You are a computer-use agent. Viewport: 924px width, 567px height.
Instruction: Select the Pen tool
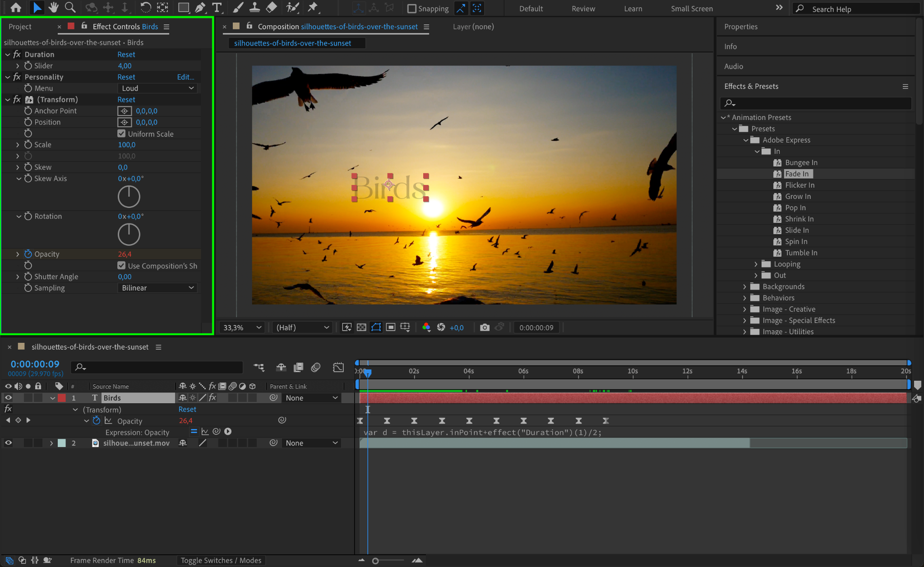pos(200,7)
